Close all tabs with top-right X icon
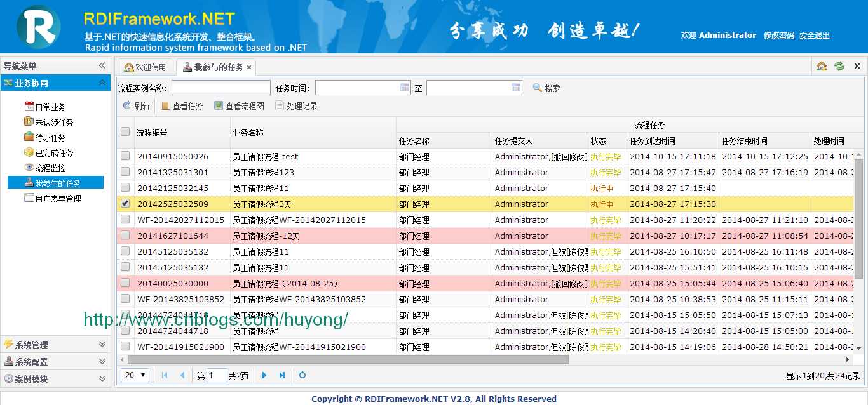Screen dimensions: 868x405 pos(857,66)
